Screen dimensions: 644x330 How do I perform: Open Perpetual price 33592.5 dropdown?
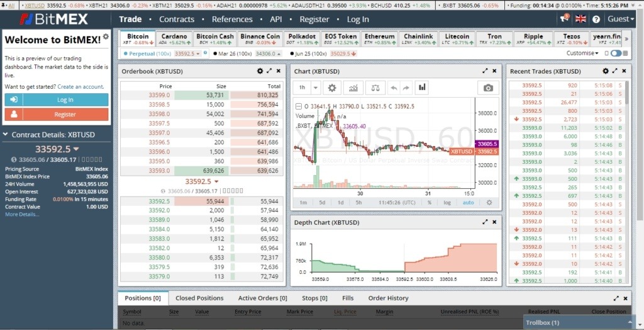pyautogui.click(x=187, y=54)
